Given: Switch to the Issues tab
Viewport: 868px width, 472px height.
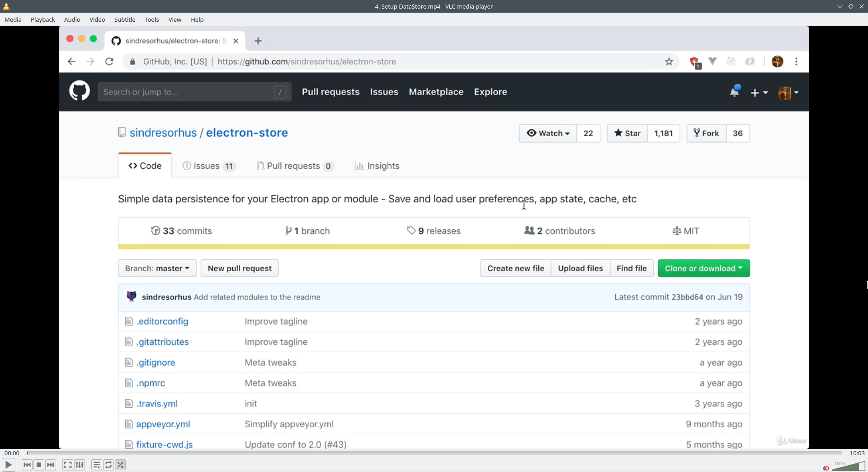Looking at the screenshot, I should point(209,166).
